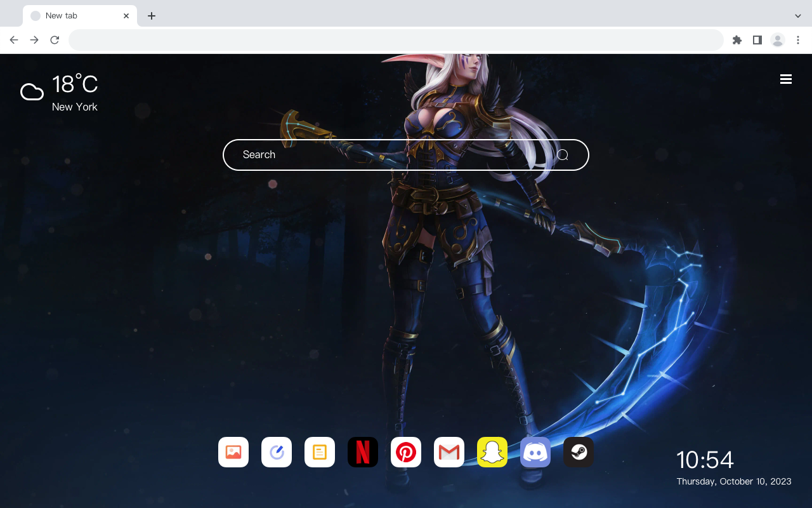Open the Chrome three-dot menu
This screenshot has width=812, height=508.
pos(798,40)
